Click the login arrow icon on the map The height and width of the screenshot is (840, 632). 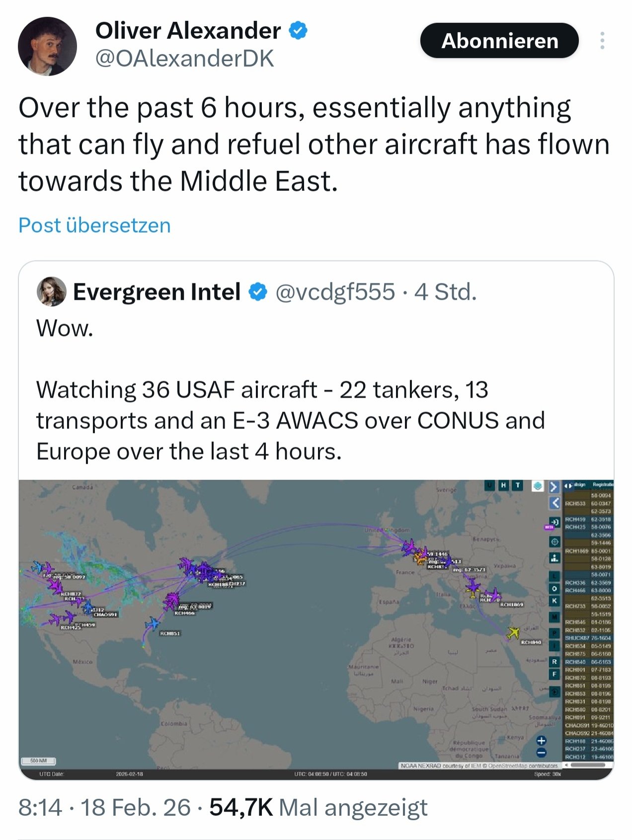pyautogui.click(x=555, y=522)
